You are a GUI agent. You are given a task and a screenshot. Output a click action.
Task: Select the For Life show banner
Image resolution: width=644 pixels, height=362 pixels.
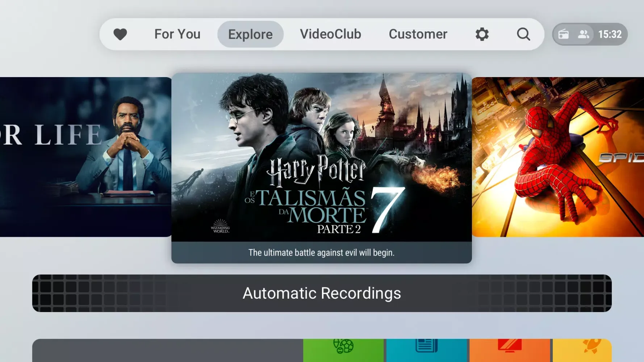(x=86, y=157)
